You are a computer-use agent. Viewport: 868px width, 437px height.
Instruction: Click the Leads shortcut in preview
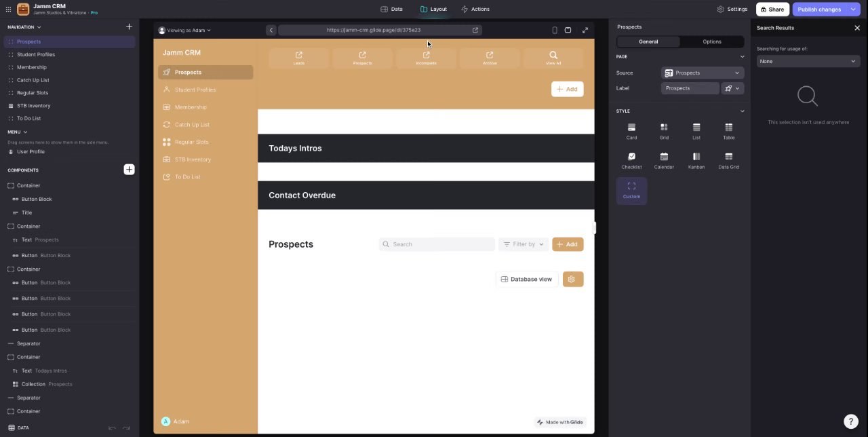coord(299,58)
